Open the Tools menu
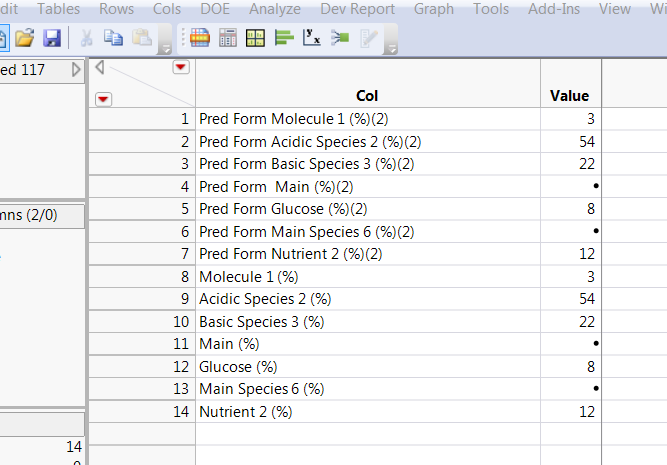 [x=491, y=9]
